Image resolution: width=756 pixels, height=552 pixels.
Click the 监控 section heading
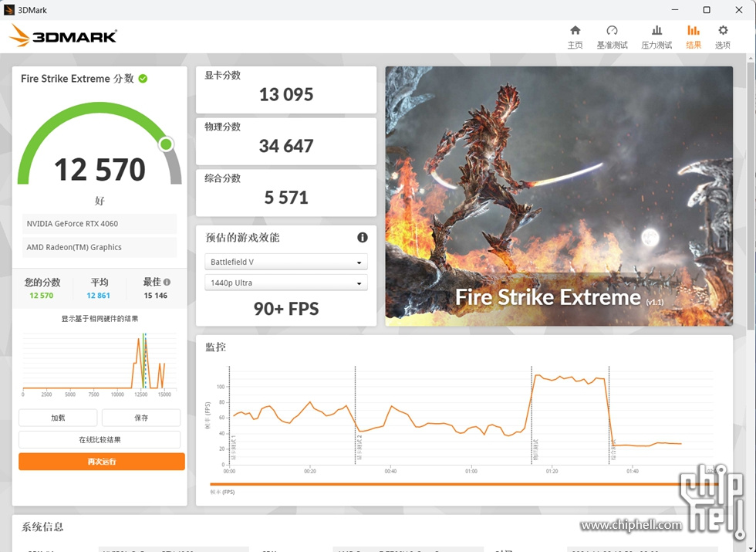(215, 347)
